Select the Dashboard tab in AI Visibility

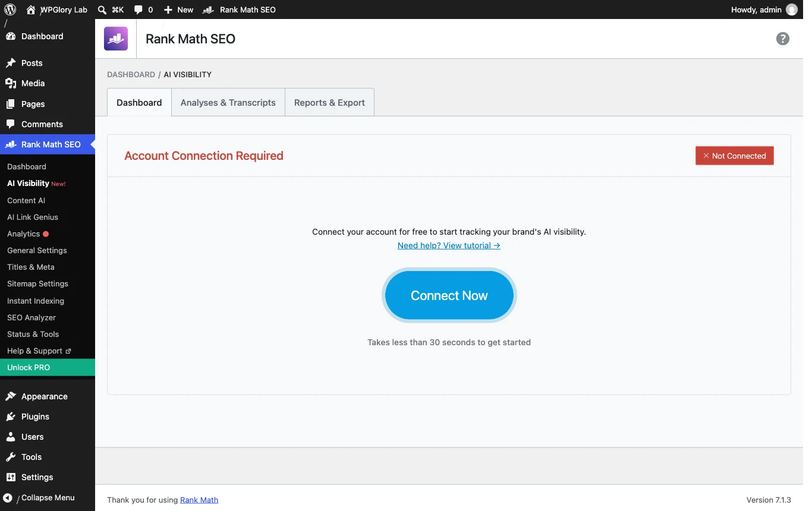(x=139, y=102)
